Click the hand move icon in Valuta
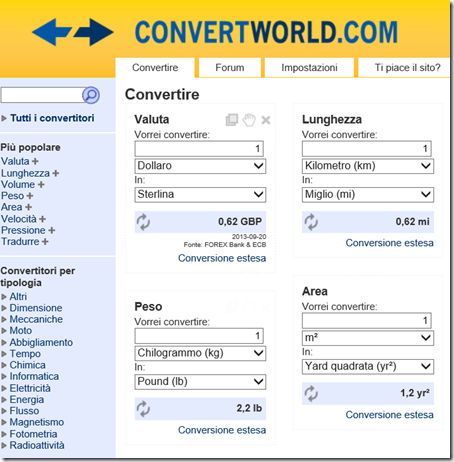454x462 pixels. point(249,120)
